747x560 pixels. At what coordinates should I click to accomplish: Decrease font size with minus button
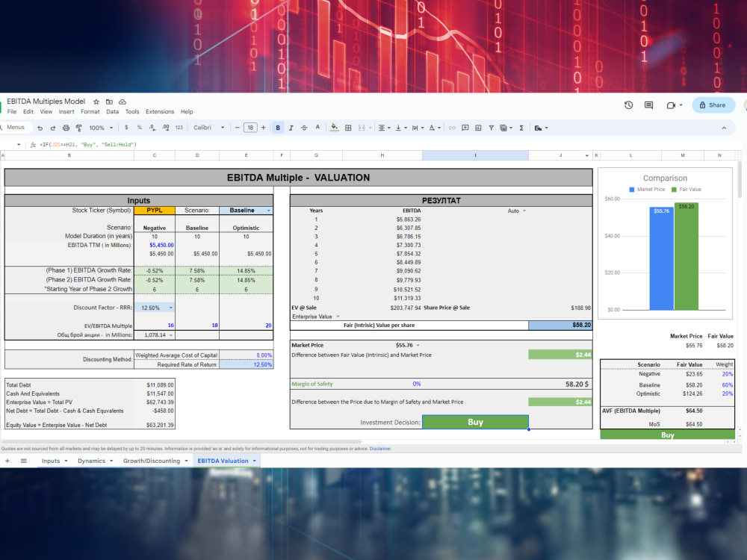click(237, 128)
